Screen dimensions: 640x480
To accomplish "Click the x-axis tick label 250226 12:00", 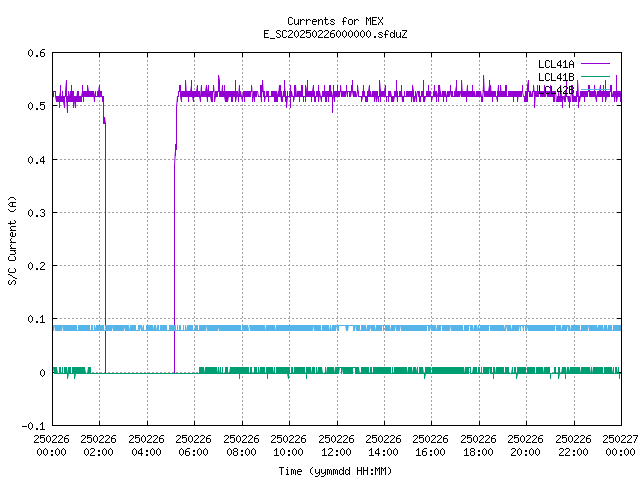I will [x=336, y=446].
